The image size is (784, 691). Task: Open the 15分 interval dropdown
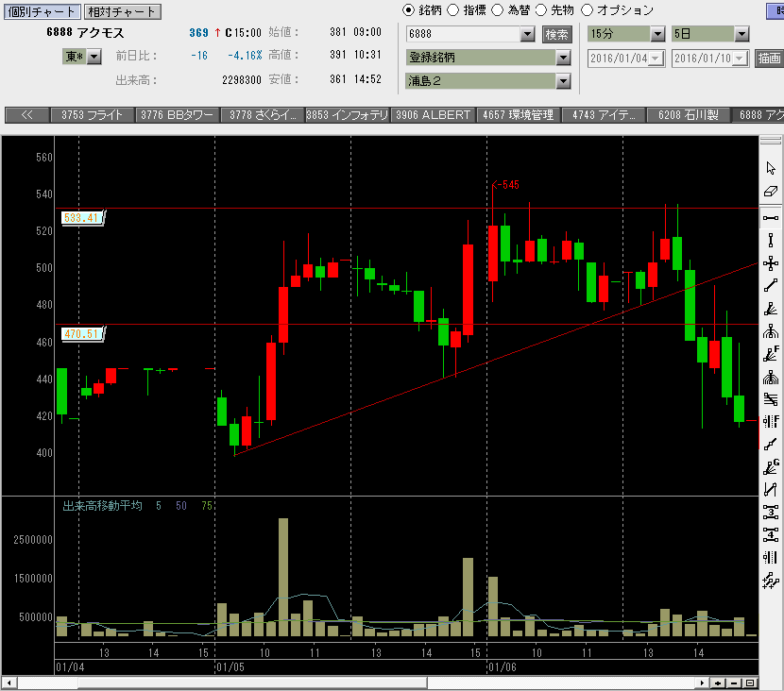657,34
